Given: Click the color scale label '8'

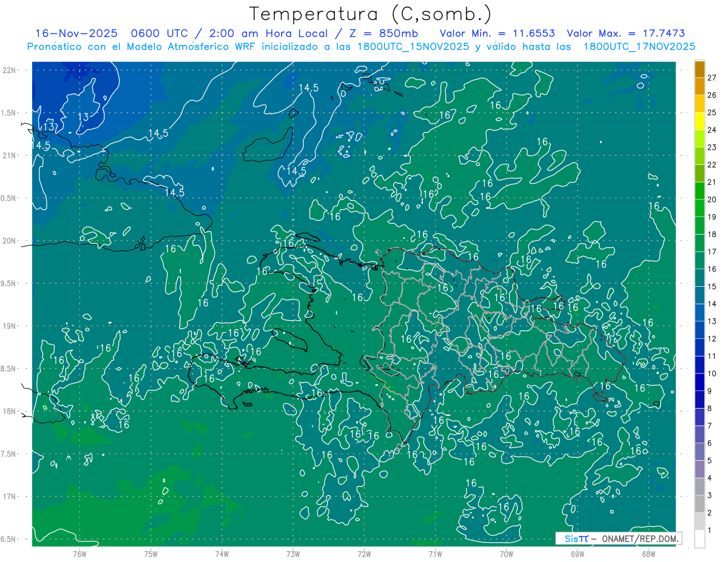Looking at the screenshot, I should pos(710,409).
